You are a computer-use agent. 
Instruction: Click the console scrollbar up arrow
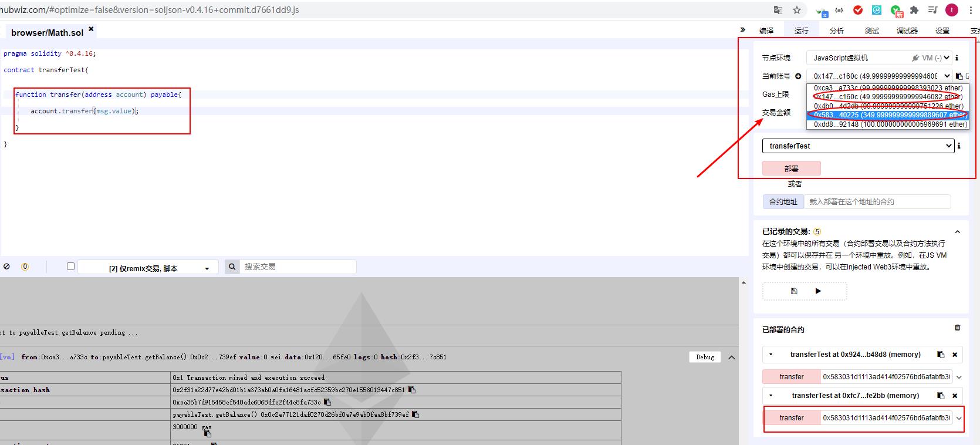pyautogui.click(x=744, y=283)
